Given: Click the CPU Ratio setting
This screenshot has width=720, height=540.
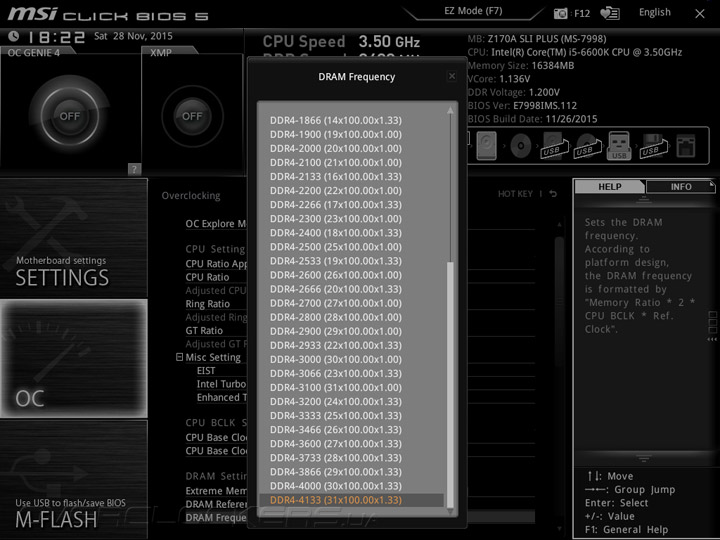Looking at the screenshot, I should tap(207, 277).
